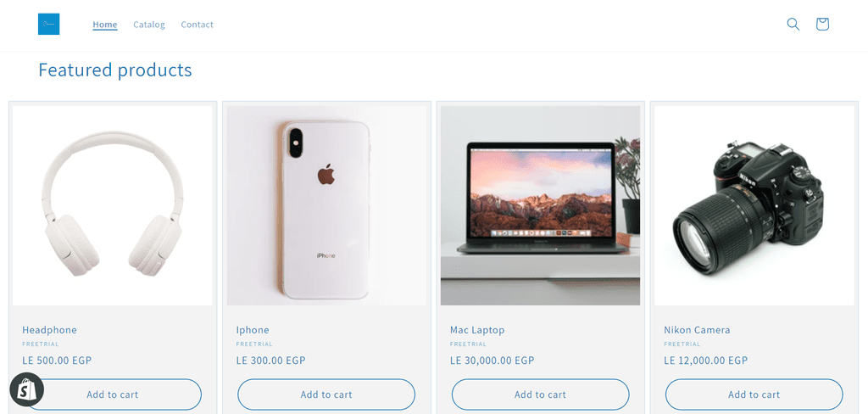
Task: Add Nikon Camera to cart
Action: 754,394
